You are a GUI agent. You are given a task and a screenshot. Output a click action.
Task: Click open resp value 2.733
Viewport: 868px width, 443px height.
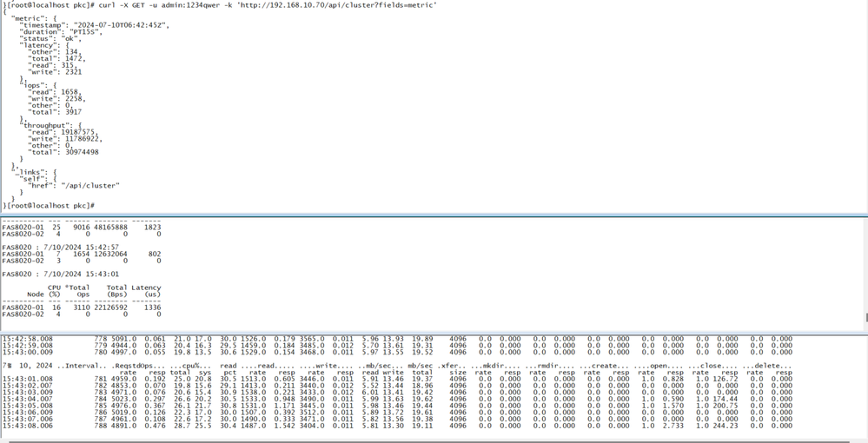673,426
